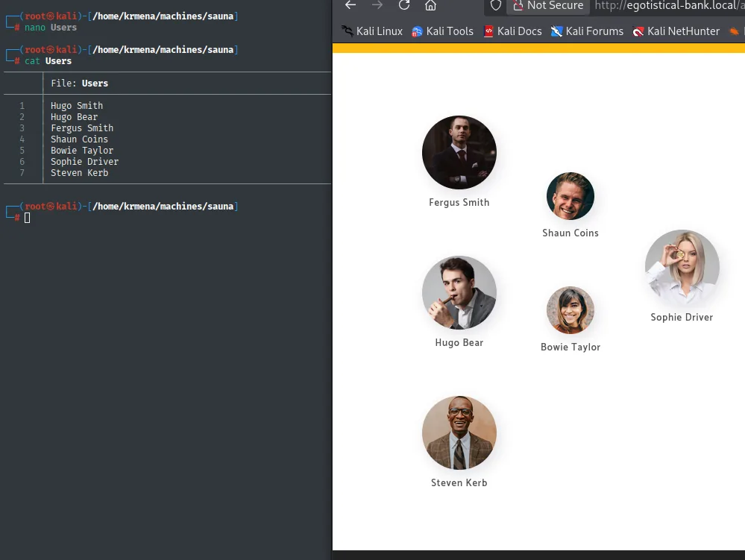Open the Kali Docs bookmark
The image size is (745, 560).
(x=512, y=31)
